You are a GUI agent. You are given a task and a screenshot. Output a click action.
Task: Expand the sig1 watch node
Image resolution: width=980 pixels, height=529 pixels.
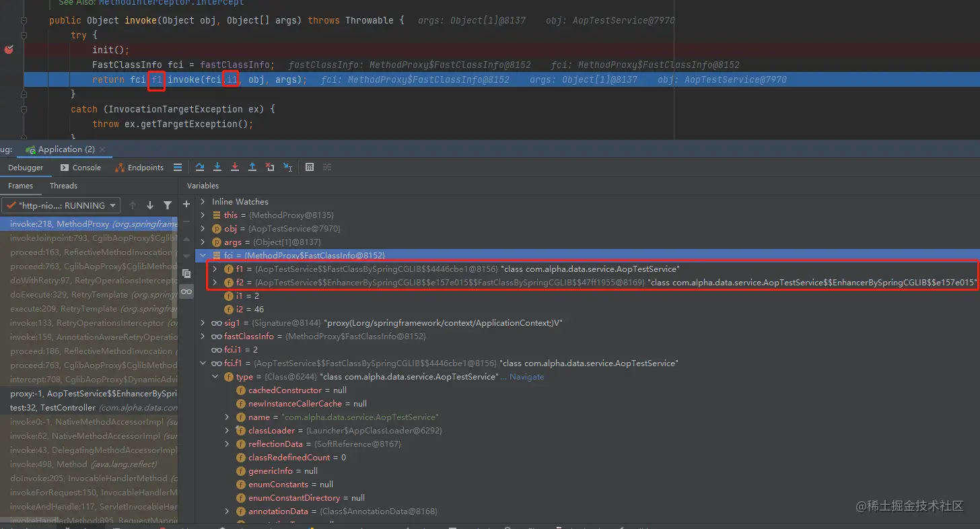pos(203,323)
